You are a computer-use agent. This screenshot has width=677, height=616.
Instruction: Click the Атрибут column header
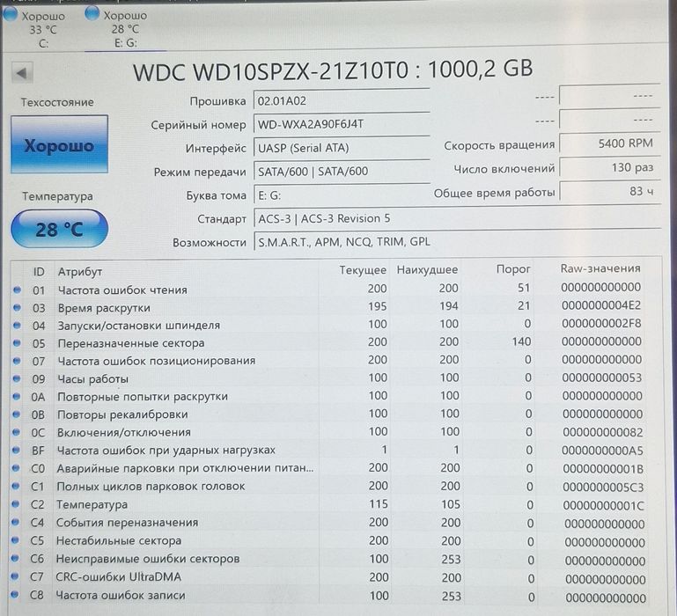point(80,272)
